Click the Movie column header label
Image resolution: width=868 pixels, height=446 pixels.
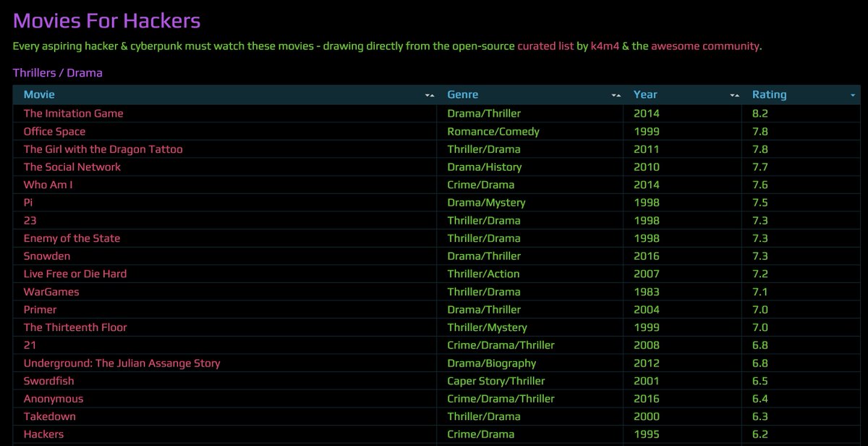pos(39,95)
